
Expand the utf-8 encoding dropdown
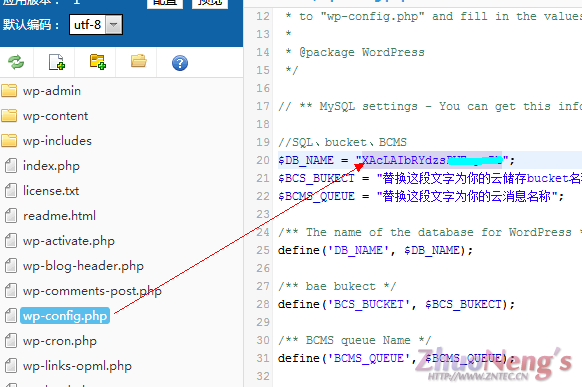point(114,25)
